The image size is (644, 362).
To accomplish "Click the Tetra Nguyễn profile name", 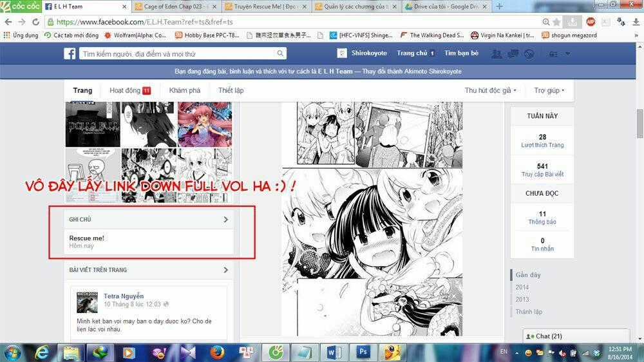I will 124,296.
